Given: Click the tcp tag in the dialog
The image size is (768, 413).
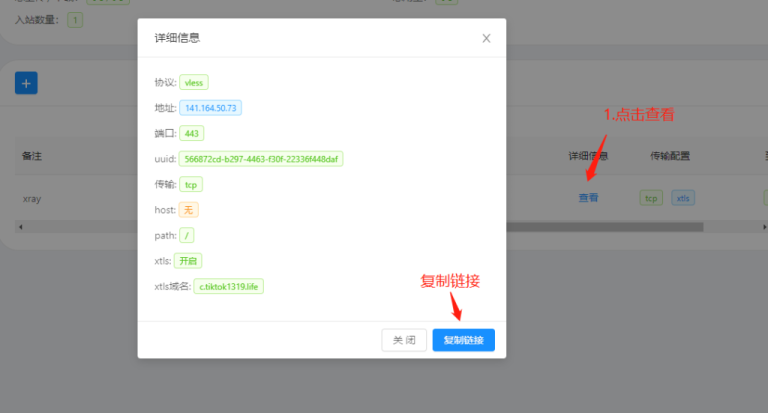Looking at the screenshot, I should click(x=193, y=184).
